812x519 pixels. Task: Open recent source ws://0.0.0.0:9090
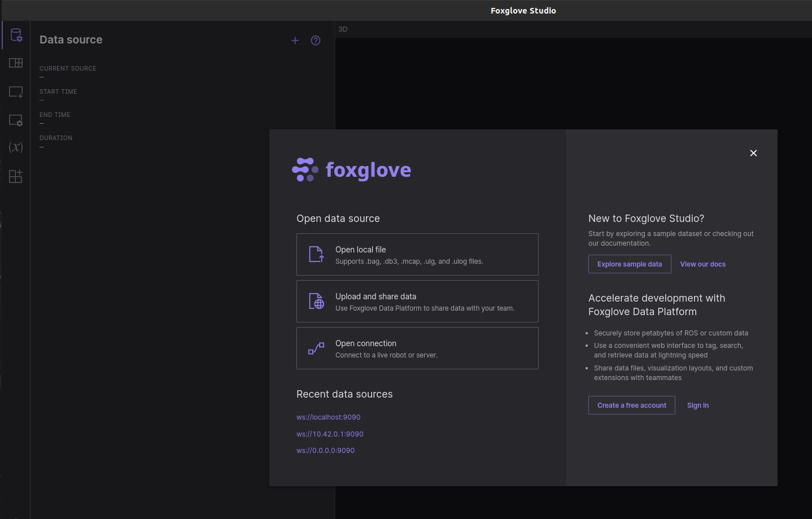click(325, 451)
